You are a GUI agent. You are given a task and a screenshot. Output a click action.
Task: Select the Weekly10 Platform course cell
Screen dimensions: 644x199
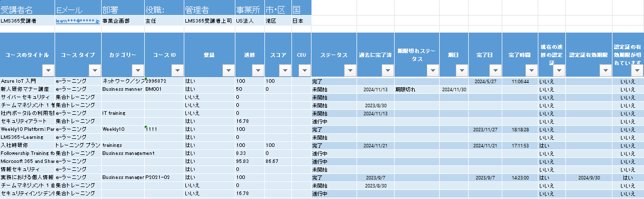[x=27, y=129]
